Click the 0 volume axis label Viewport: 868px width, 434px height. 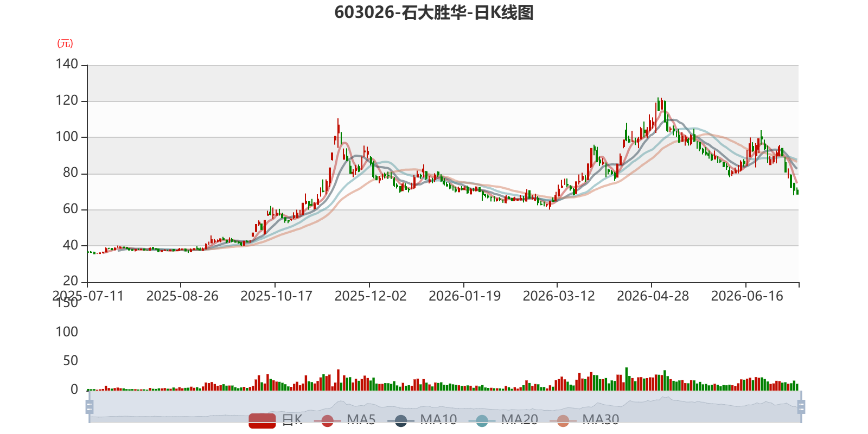74,390
